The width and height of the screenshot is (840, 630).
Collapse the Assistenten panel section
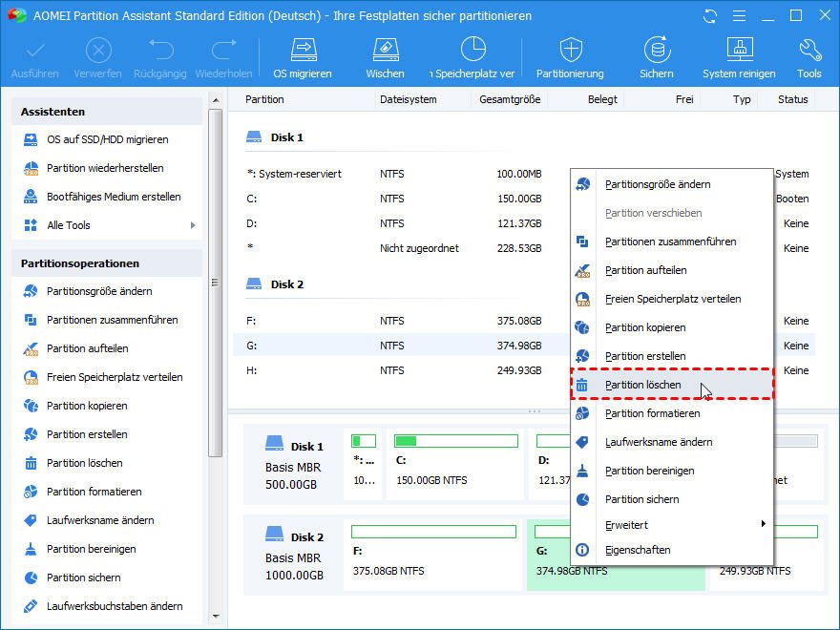coord(107,112)
